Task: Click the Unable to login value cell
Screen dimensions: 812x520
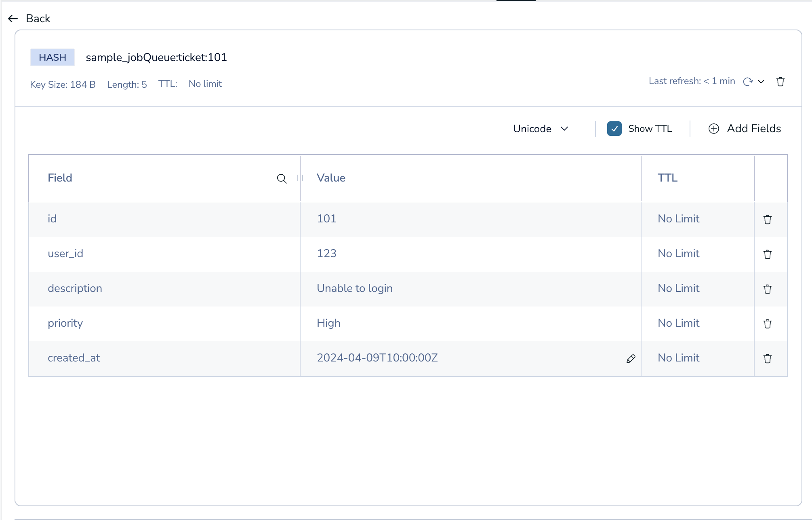Action: [355, 288]
